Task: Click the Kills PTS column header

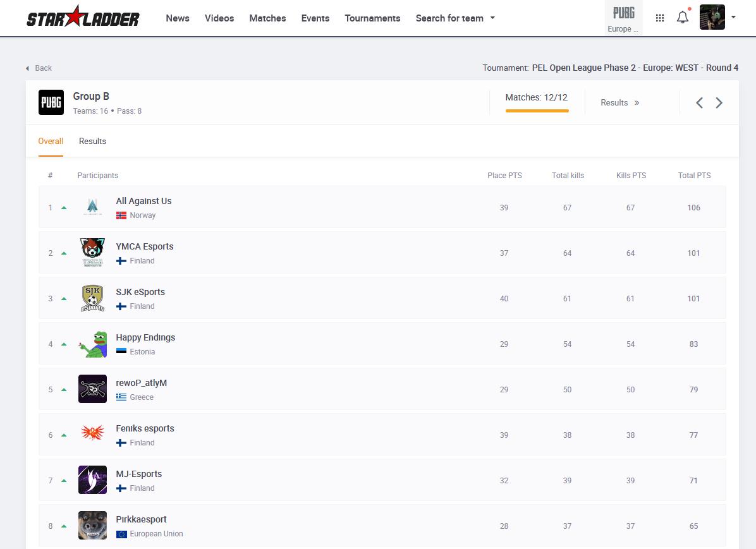Action: 631,176
